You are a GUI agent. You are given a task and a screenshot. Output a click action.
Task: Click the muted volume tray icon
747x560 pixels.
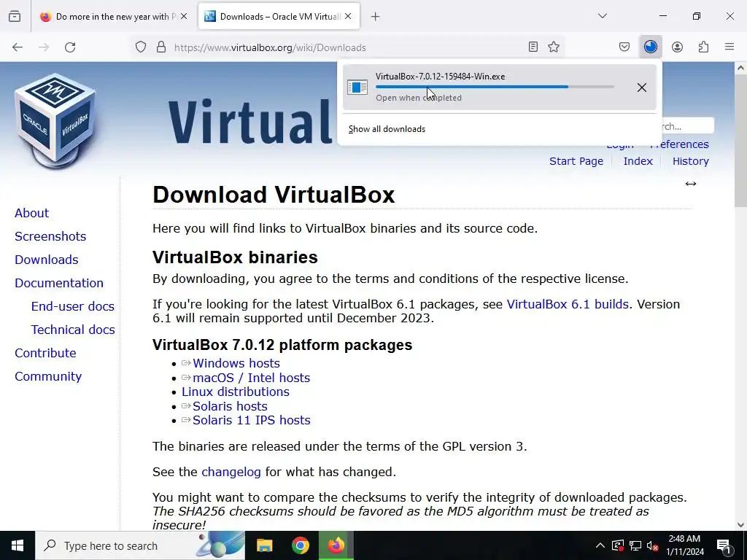click(653, 545)
